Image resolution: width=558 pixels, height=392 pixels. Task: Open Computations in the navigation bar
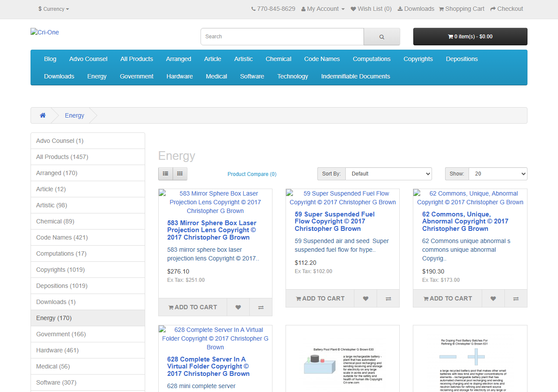[372, 59]
